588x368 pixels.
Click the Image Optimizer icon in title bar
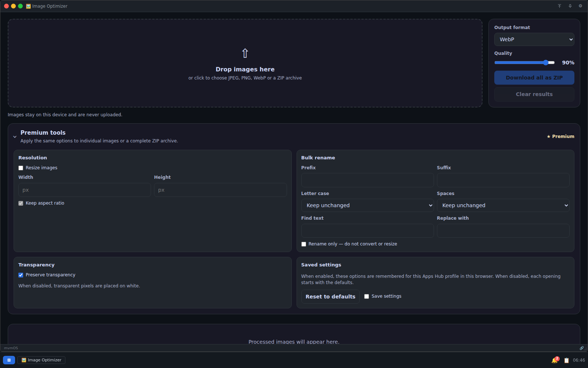28,6
